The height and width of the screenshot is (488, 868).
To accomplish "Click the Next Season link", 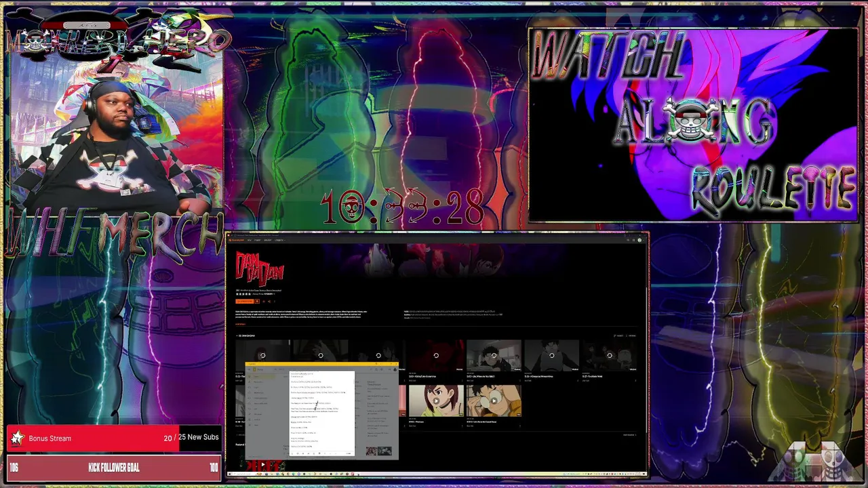I will pos(629,434).
